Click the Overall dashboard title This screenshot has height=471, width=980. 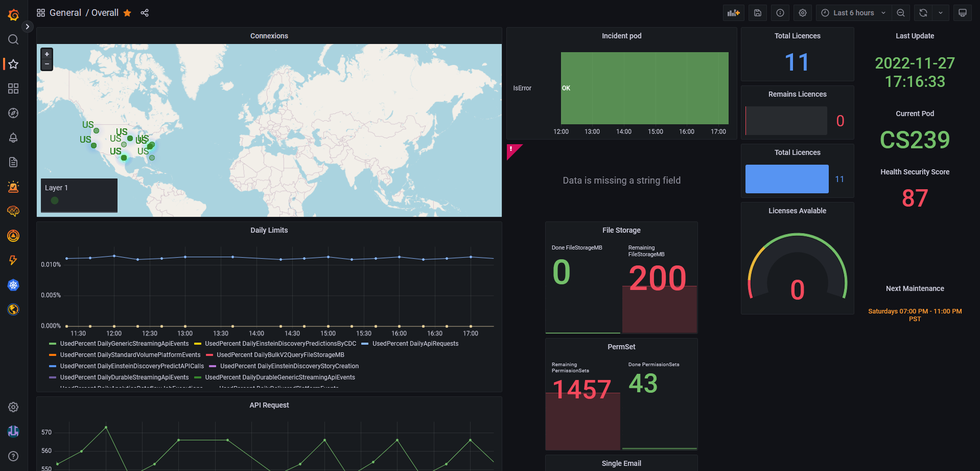coord(105,13)
